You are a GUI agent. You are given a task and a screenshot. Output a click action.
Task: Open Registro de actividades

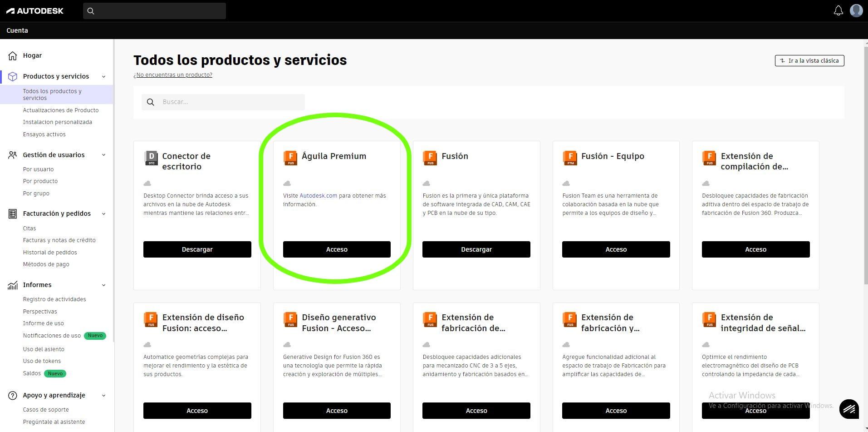click(54, 299)
